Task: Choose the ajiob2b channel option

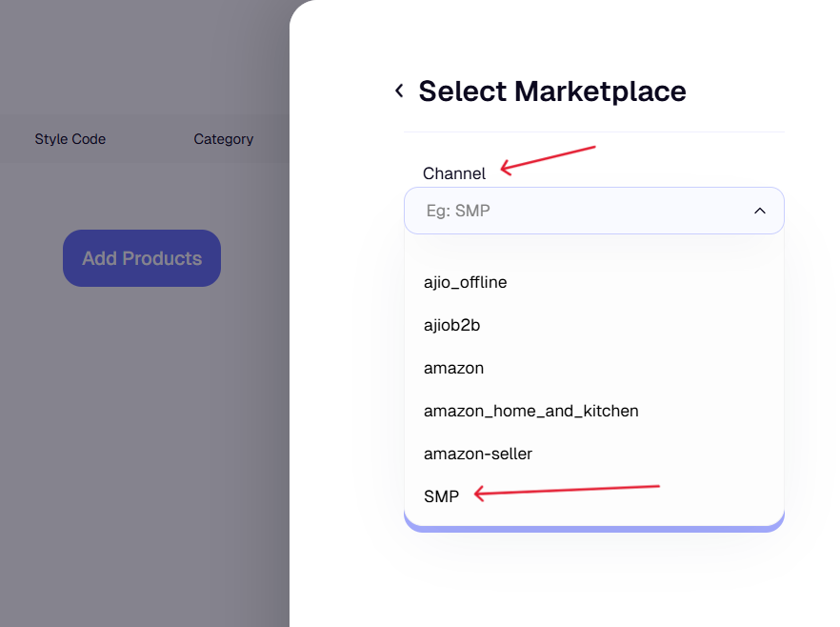Action: tap(452, 325)
